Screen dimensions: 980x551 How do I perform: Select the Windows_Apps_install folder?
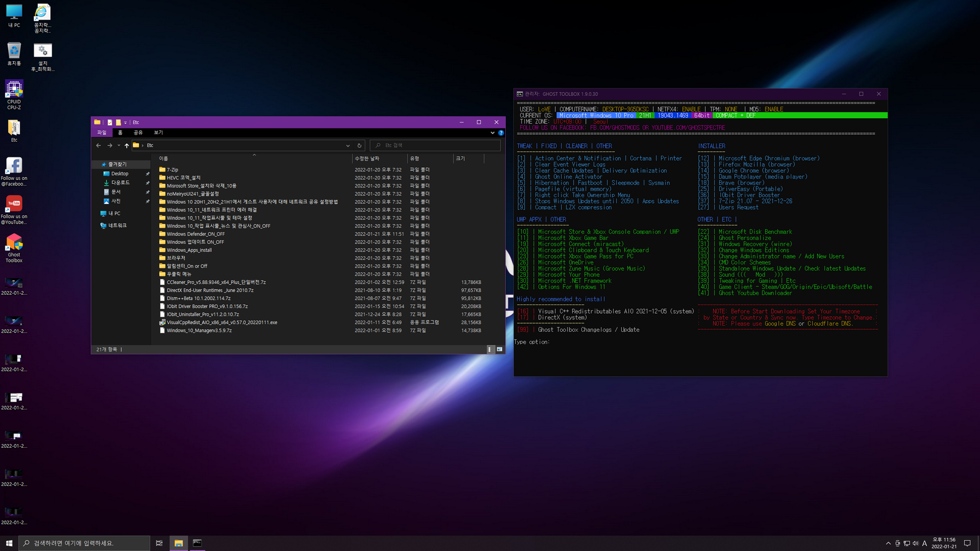pos(189,250)
